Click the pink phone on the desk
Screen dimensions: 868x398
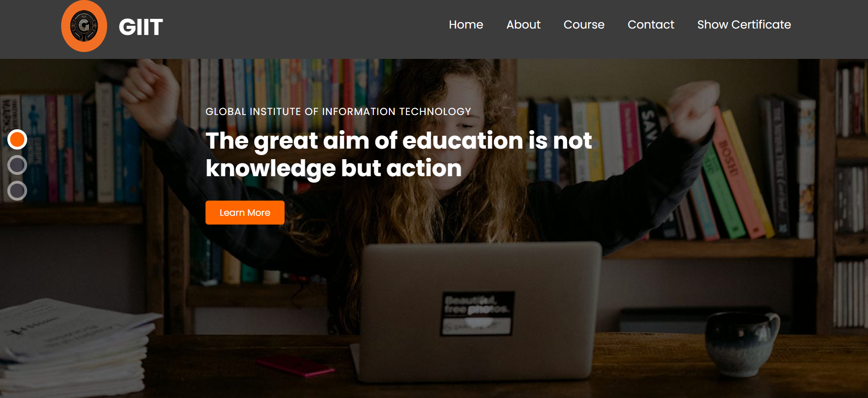[295, 365]
